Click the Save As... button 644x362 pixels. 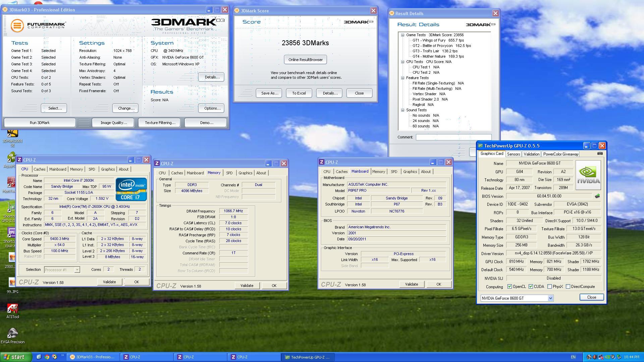[269, 93]
